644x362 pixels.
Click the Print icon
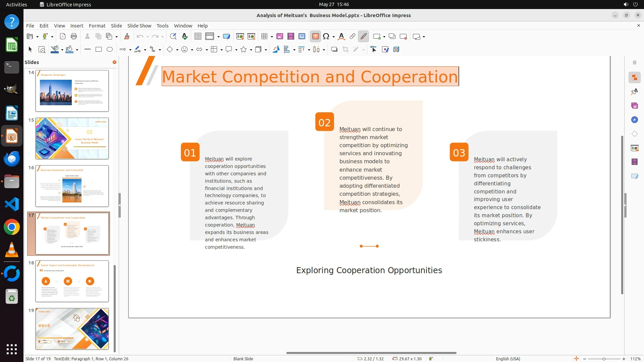point(74,37)
